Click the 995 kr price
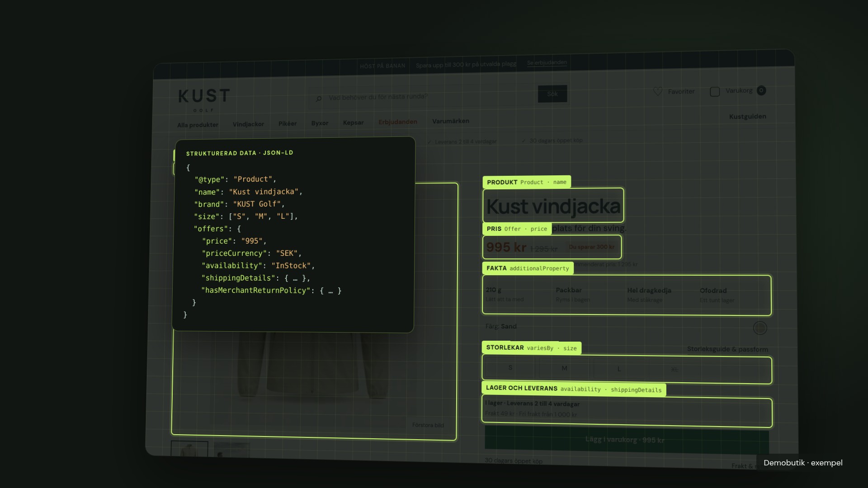Screen dimensions: 868x488 tap(506, 247)
